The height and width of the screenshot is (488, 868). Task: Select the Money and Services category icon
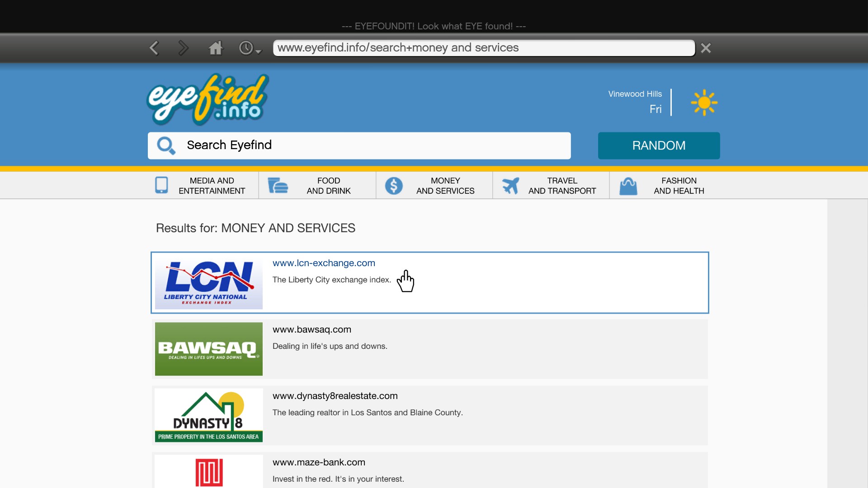(392, 185)
